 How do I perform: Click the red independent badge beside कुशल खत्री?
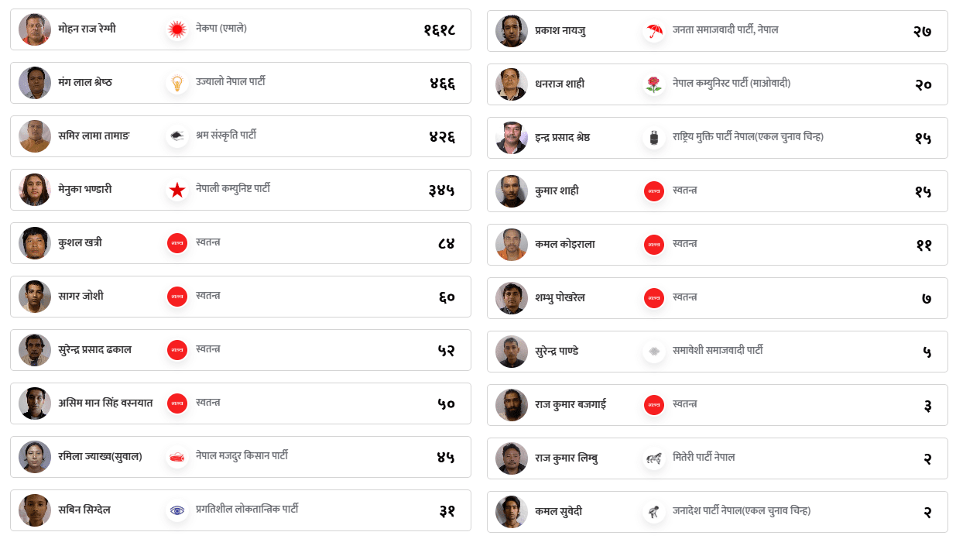(x=177, y=244)
